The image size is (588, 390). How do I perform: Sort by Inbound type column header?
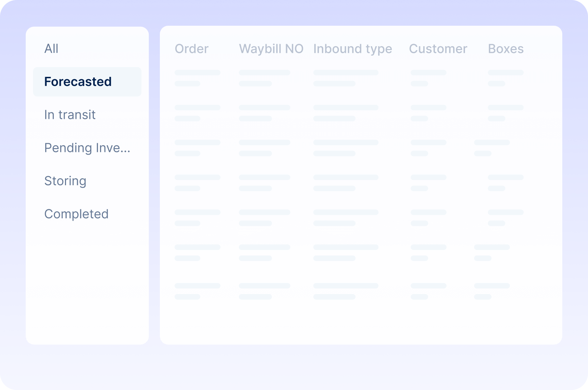click(x=352, y=49)
